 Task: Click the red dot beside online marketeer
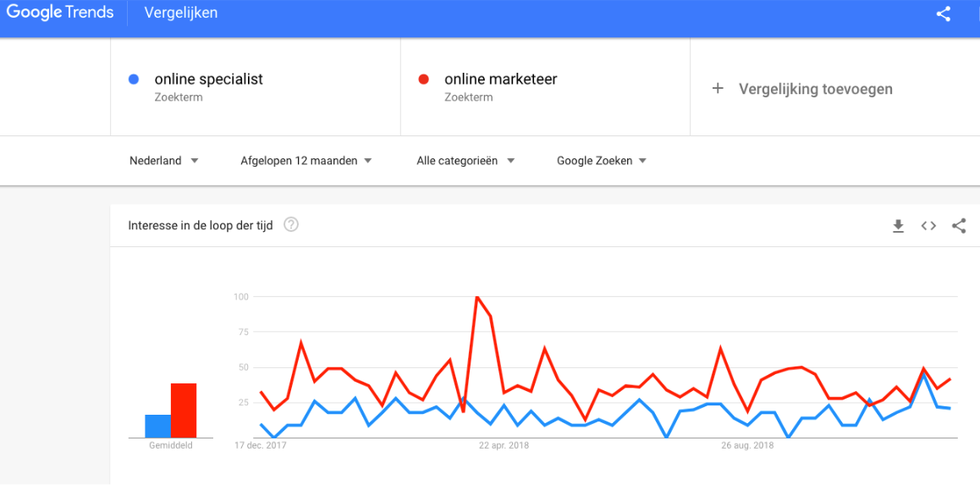coord(423,80)
